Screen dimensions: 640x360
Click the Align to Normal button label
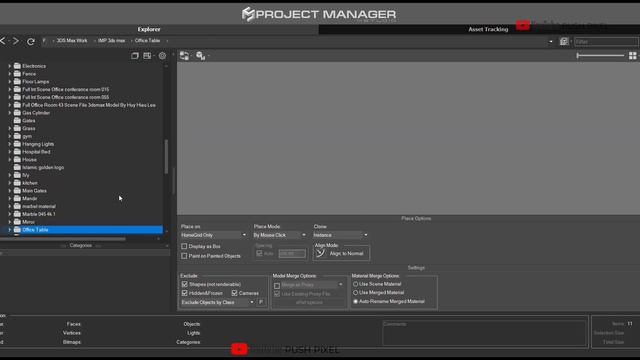click(346, 253)
